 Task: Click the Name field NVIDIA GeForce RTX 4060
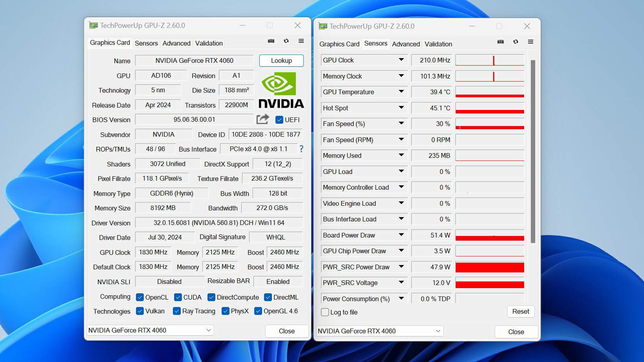tap(194, 60)
